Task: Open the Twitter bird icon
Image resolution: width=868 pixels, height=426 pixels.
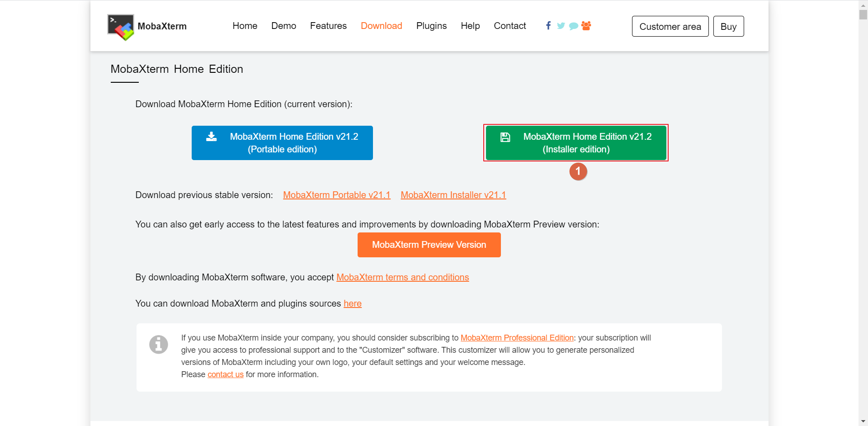Action: tap(561, 26)
